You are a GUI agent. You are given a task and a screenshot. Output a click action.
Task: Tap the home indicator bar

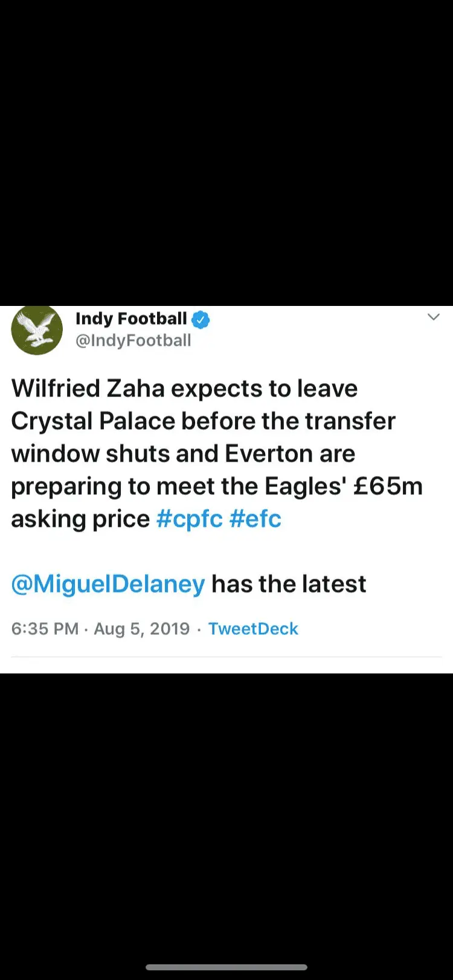226,967
